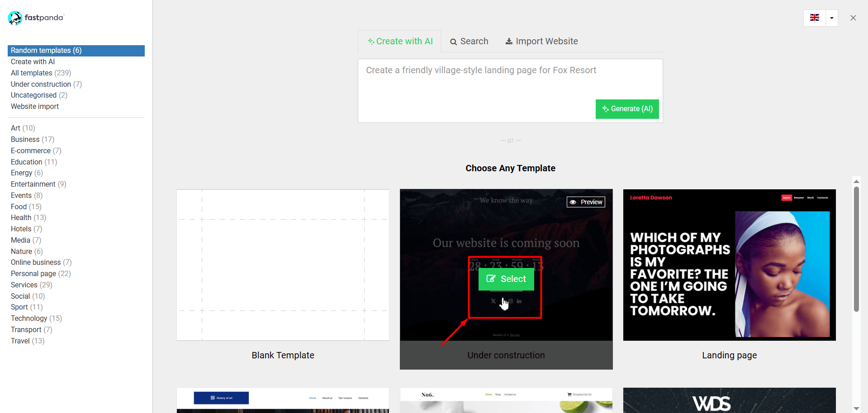Open the language dropdown arrow
868x413 pixels.
pyautogui.click(x=831, y=18)
